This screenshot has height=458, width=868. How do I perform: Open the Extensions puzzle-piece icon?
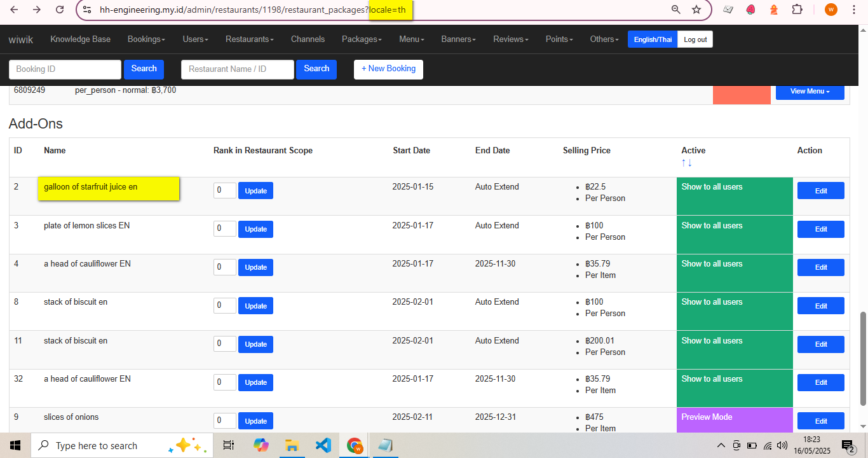tap(797, 10)
